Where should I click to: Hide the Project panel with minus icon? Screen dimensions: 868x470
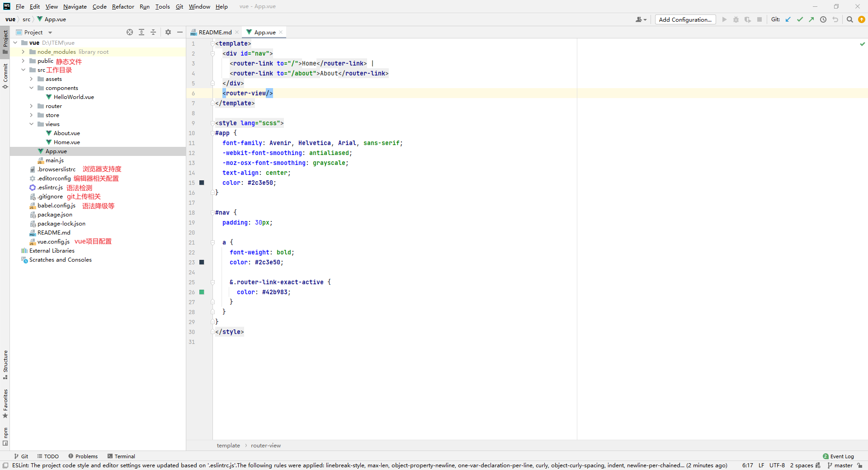pyautogui.click(x=180, y=32)
